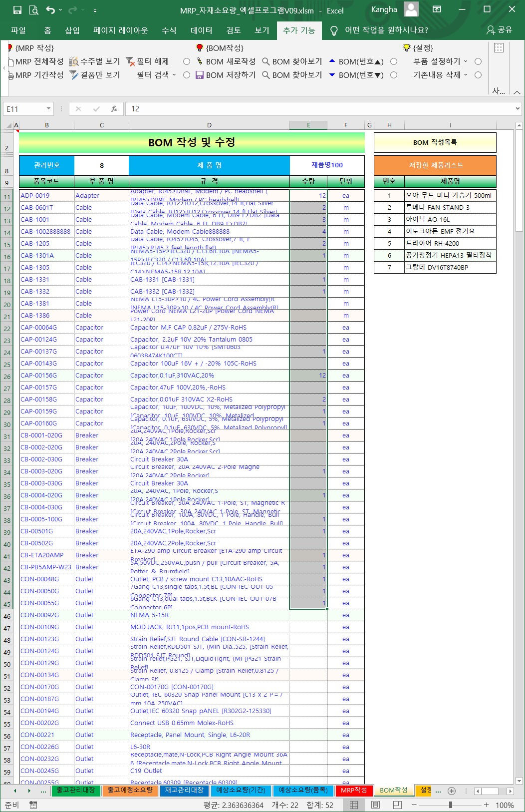525x812 pixels.
Task: Open the Undo history dropdown arrow
Action: (60, 10)
